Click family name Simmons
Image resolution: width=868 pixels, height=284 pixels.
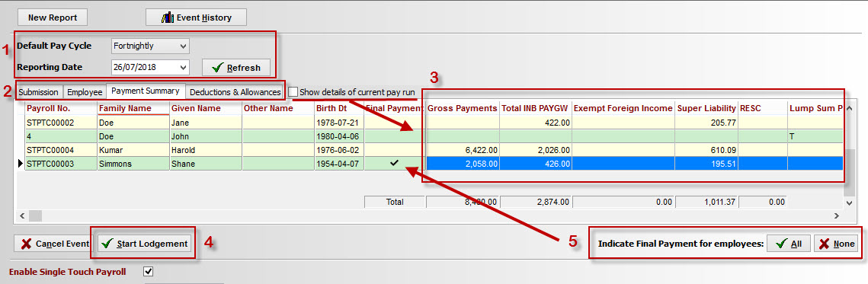pyautogui.click(x=133, y=163)
